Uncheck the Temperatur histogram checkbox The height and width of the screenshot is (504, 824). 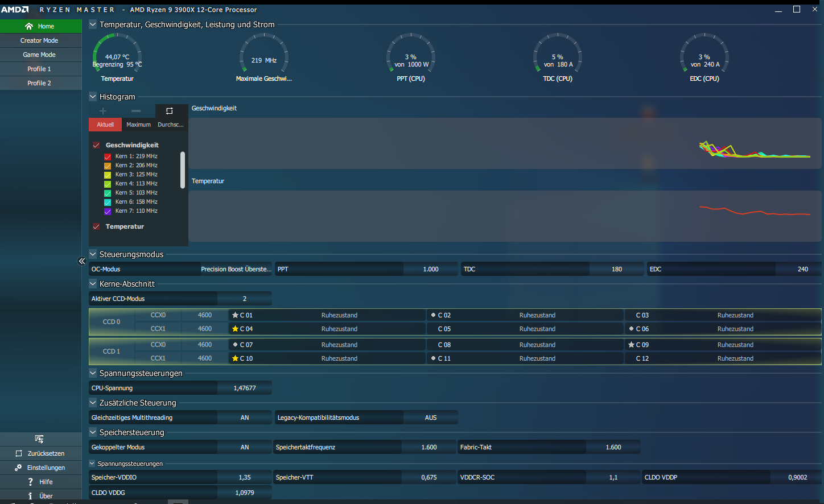click(x=96, y=226)
